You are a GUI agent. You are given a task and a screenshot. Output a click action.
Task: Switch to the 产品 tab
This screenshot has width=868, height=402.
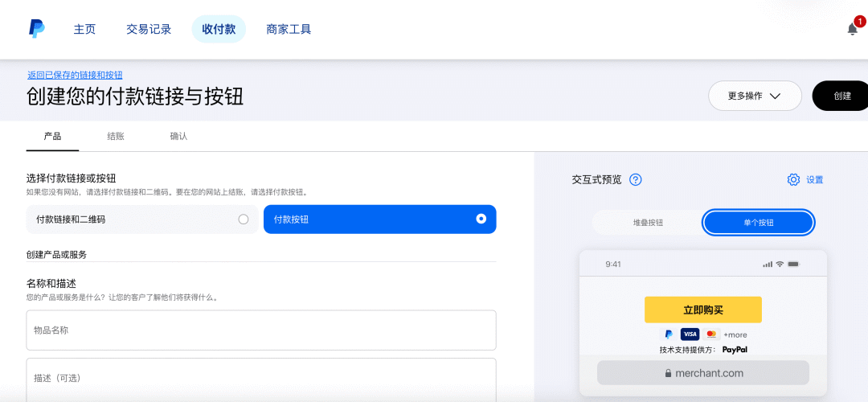[x=52, y=136]
